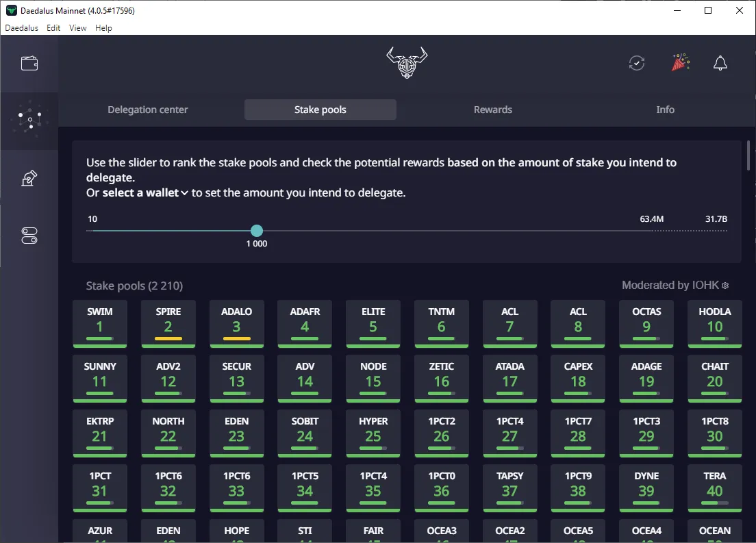Select the HODLA pool tile

pyautogui.click(x=715, y=324)
